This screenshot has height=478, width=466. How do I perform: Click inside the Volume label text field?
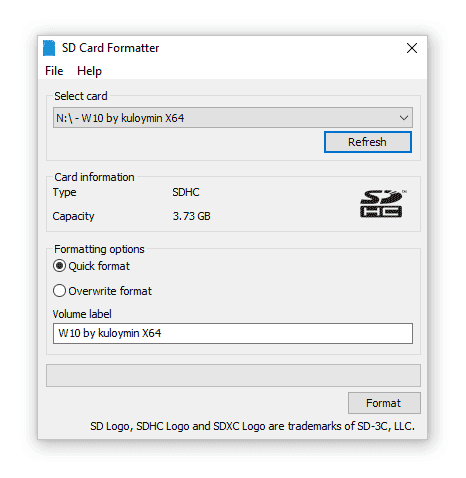(233, 333)
